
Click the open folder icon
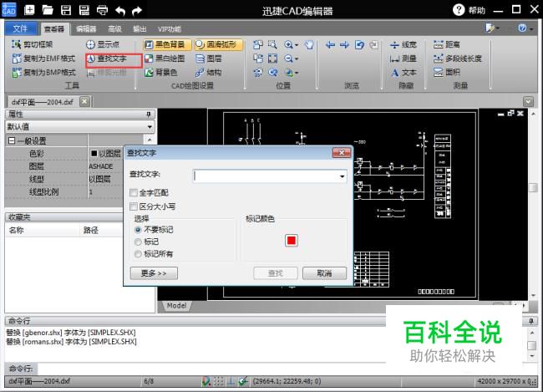pyautogui.click(x=48, y=10)
